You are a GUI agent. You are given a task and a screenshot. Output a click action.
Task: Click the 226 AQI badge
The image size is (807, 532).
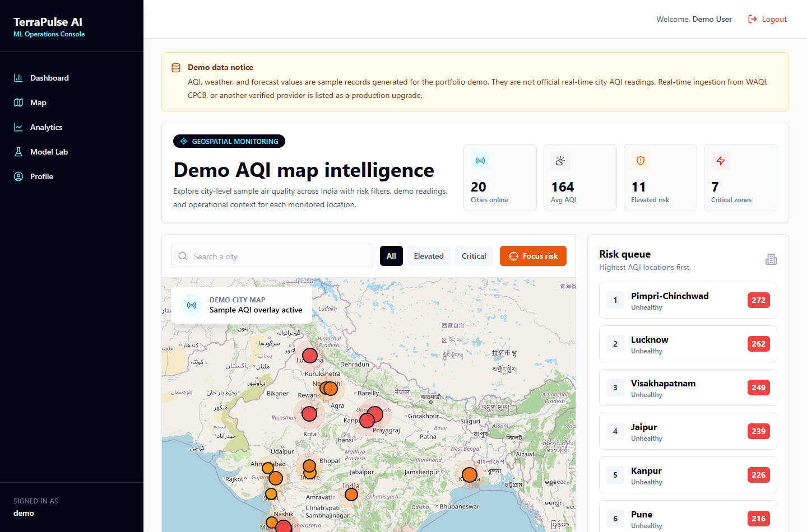click(x=759, y=475)
